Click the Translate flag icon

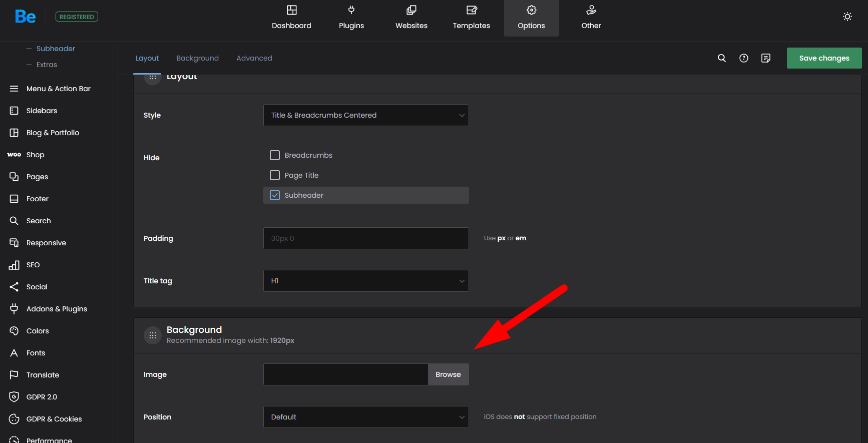14,375
